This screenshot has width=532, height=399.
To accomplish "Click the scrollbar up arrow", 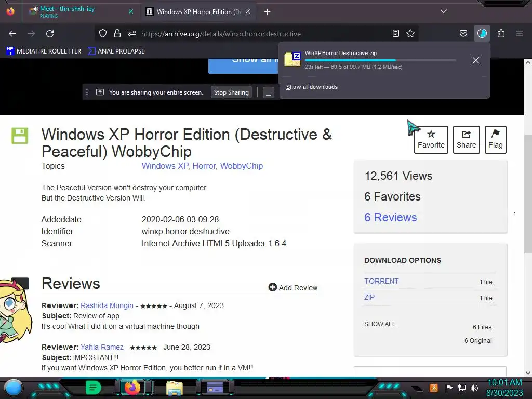I will click(528, 62).
